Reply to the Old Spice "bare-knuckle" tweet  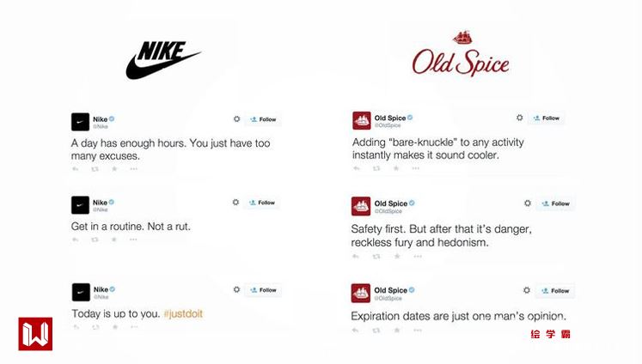(x=357, y=168)
